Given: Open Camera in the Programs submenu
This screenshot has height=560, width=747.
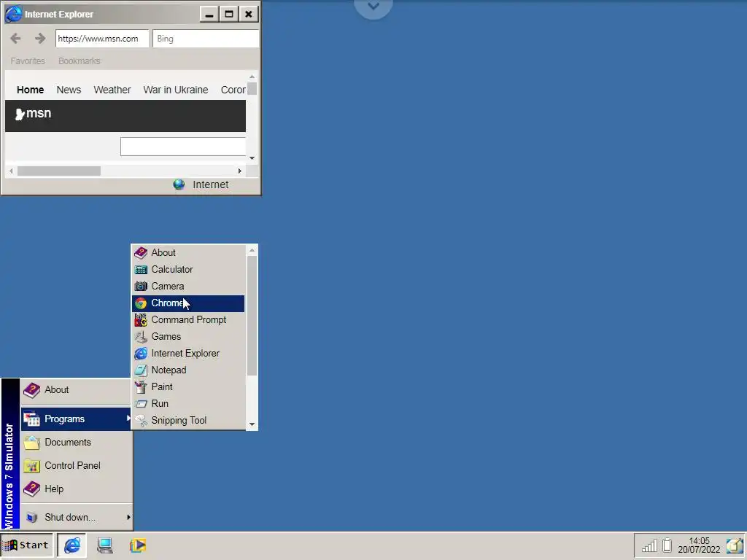Looking at the screenshot, I should point(188,286).
